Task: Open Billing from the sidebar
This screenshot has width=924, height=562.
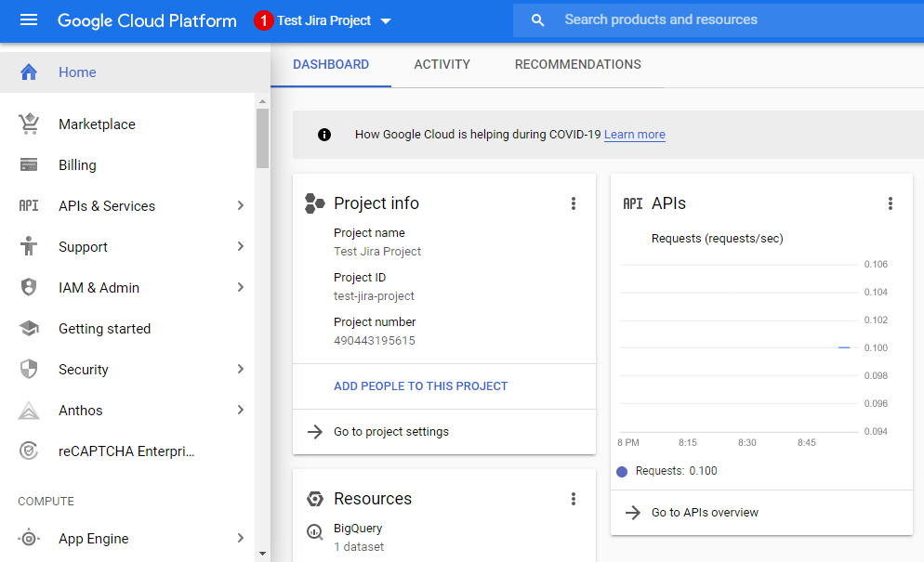Action: point(78,164)
